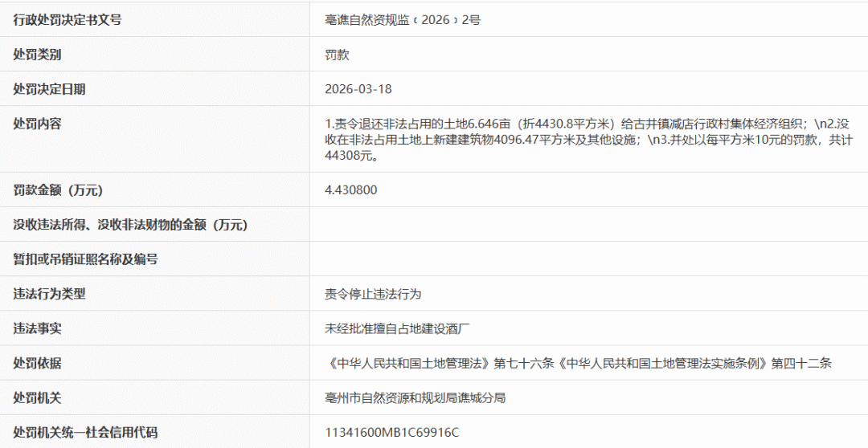Image resolution: width=868 pixels, height=448 pixels.
Task: Select document number 亳谯自然资规监〔2026〕2号
Action: [402, 20]
